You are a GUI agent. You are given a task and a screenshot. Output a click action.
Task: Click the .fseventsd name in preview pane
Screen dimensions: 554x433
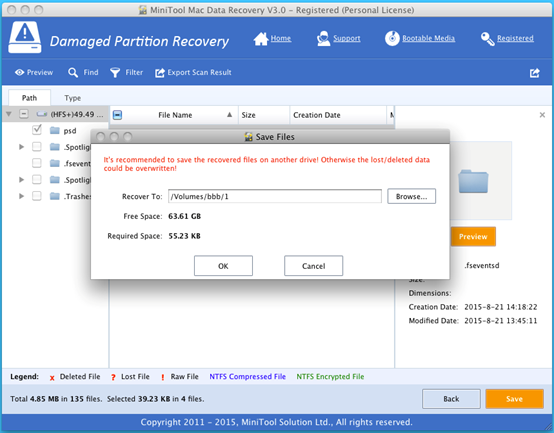482,266
